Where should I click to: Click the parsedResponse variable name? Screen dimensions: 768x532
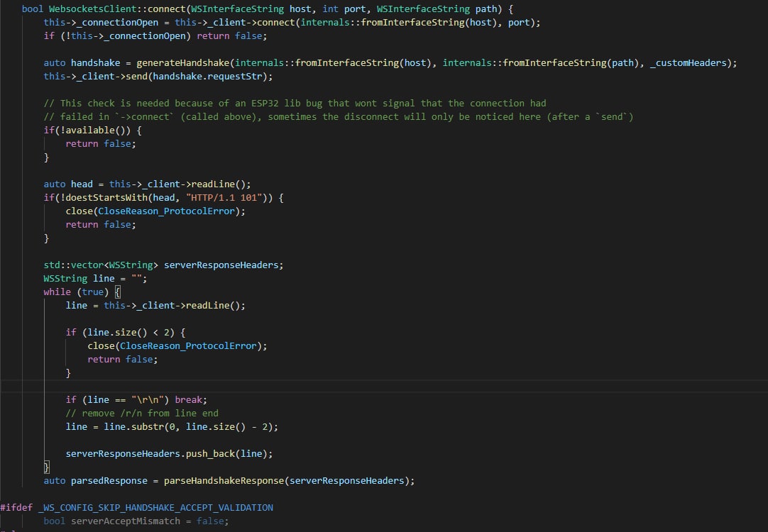point(109,481)
